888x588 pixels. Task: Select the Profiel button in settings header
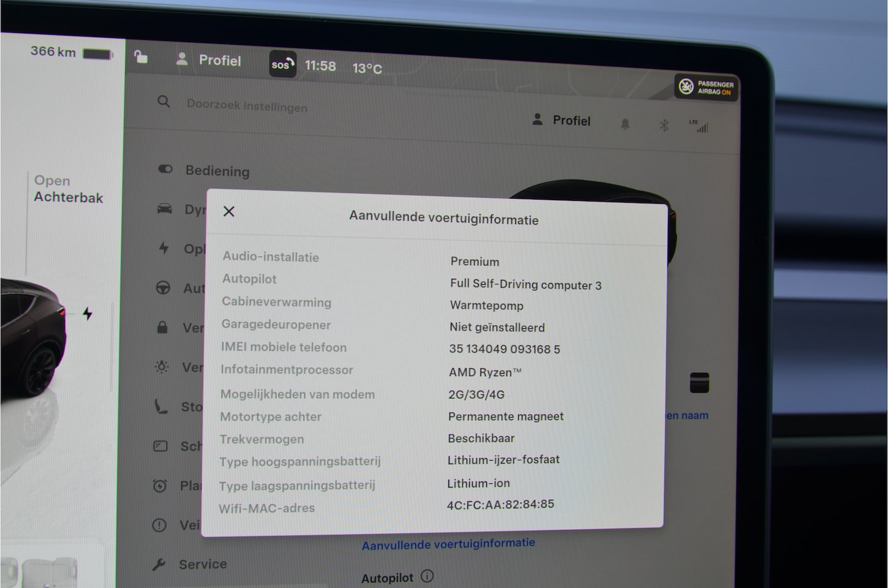562,120
